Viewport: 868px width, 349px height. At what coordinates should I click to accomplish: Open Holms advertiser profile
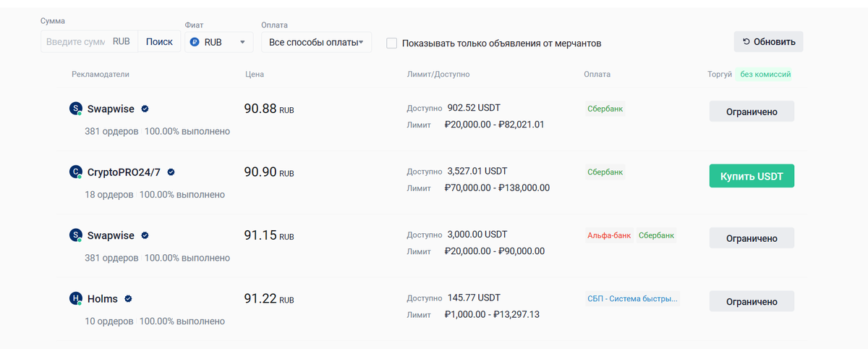103,298
